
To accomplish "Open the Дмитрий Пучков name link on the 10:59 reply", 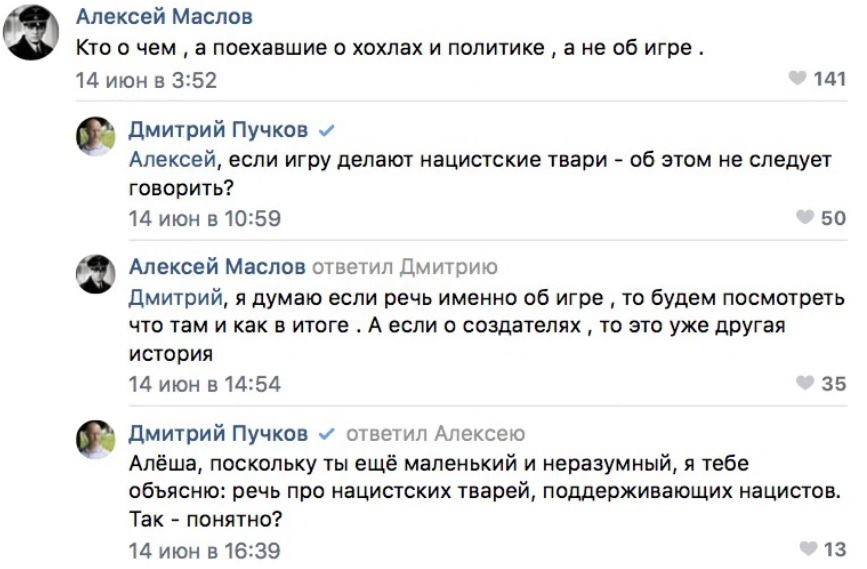I will point(218,130).
